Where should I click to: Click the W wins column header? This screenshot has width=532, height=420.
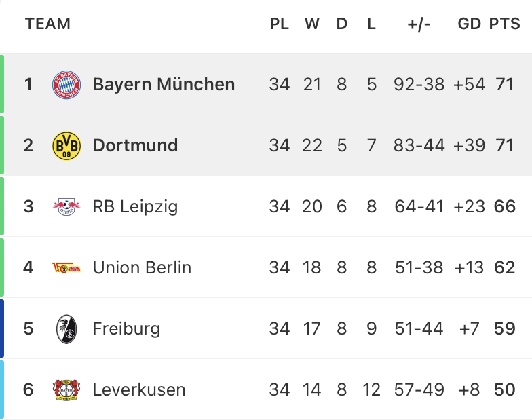(x=312, y=24)
